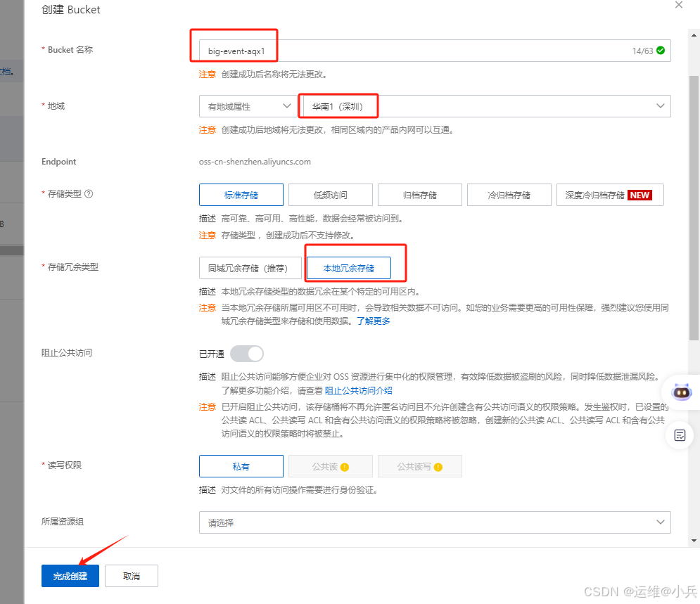Click the 存储冗余类型 field label
This screenshot has width=700, height=604.
72,266
